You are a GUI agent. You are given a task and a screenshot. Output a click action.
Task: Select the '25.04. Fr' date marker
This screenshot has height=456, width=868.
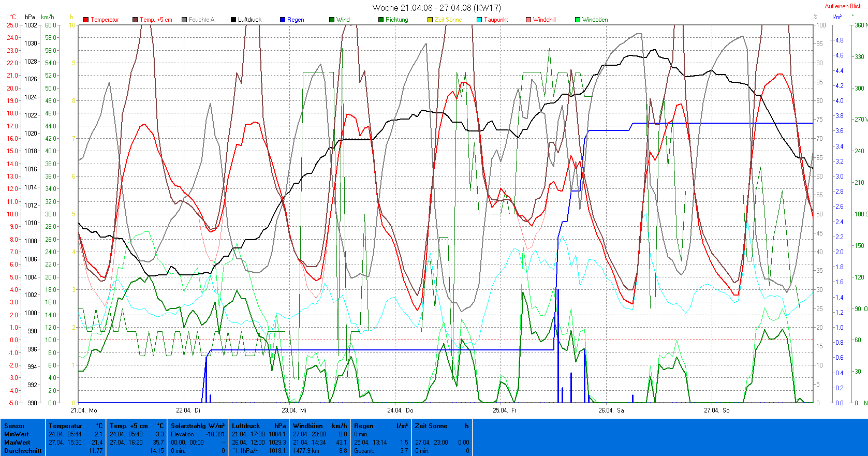505,410
